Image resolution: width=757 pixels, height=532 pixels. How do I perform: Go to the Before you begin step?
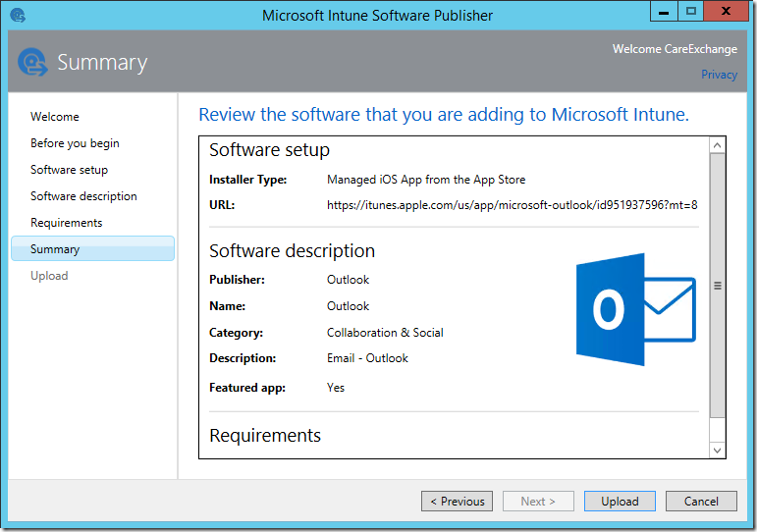click(75, 143)
